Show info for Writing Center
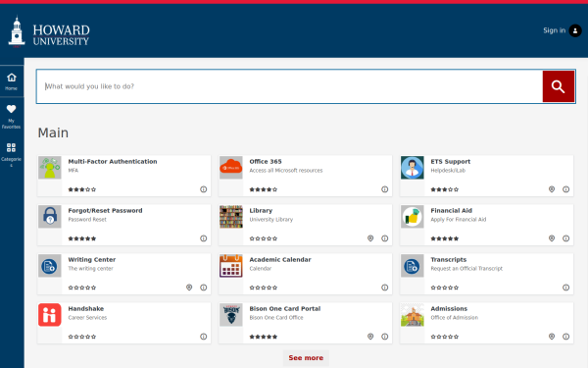588x368 pixels. (x=203, y=288)
